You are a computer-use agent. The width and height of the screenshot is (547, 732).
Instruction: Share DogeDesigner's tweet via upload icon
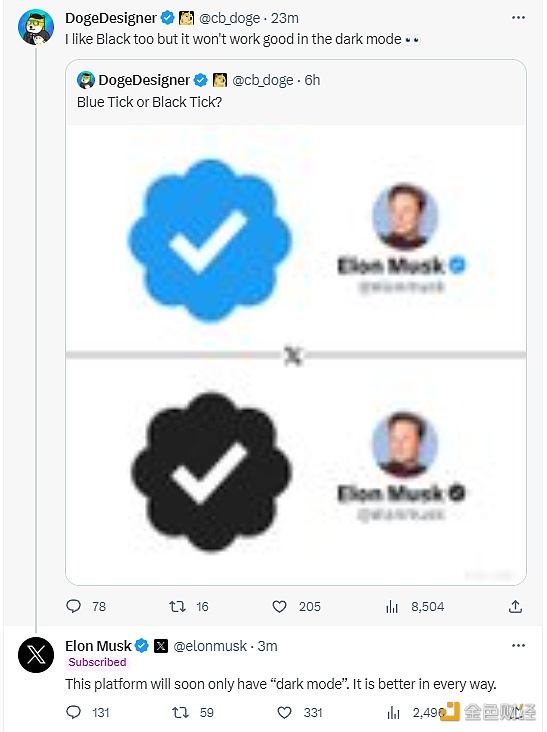515,606
